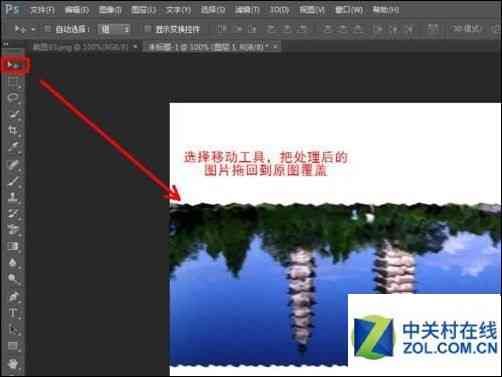This screenshot has height=377, width=502.
Task: Open the 选择(S) menu
Action: click(x=213, y=10)
